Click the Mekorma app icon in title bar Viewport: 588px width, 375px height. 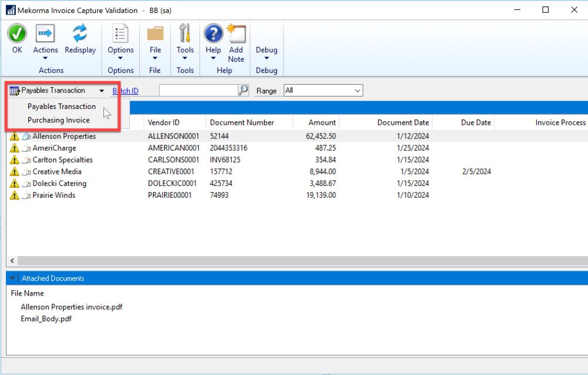click(x=11, y=10)
